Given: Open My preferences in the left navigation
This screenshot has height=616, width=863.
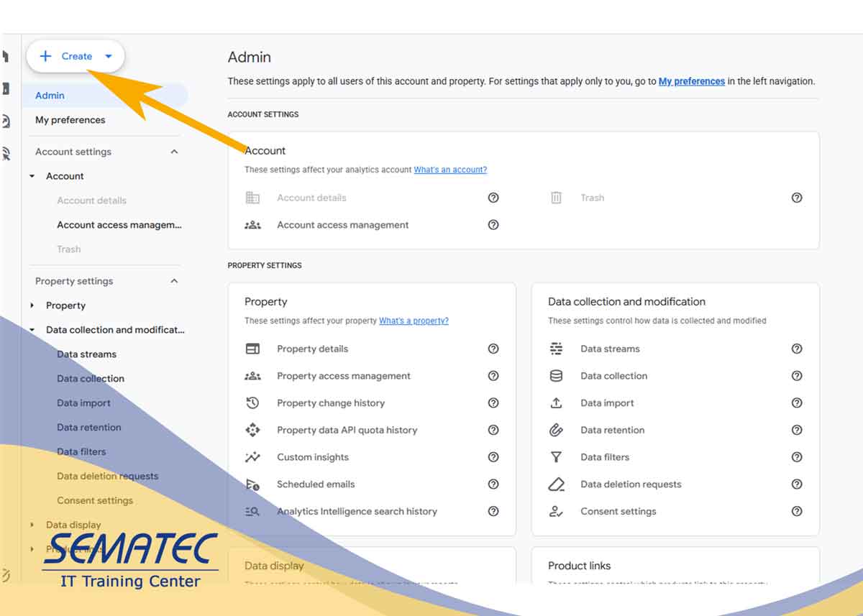Looking at the screenshot, I should (x=70, y=120).
